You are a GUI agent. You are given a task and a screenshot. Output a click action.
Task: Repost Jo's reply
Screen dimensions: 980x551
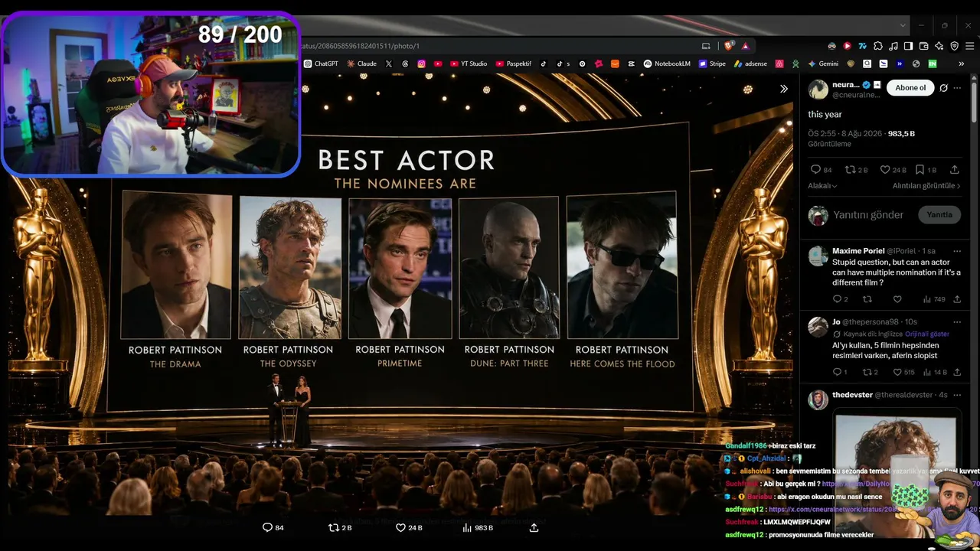pyautogui.click(x=871, y=372)
